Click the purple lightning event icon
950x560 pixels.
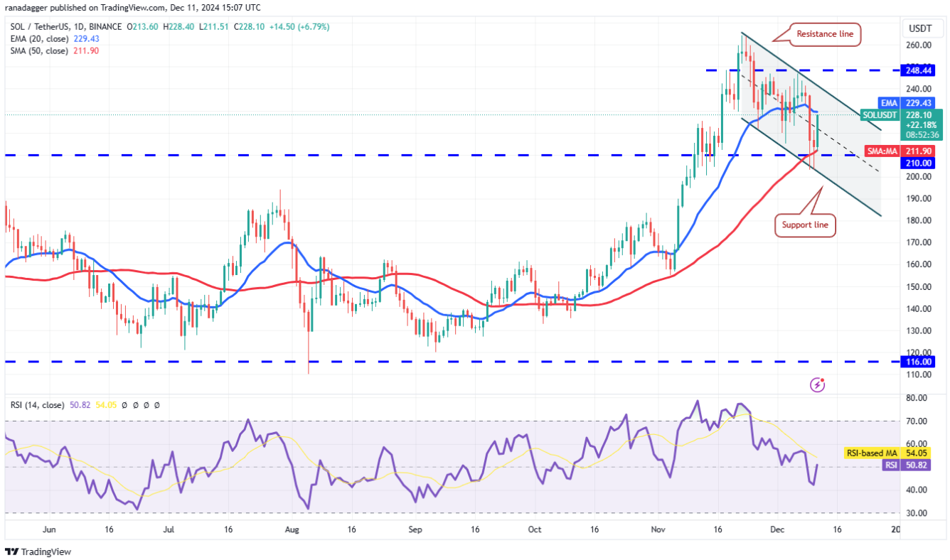(x=818, y=385)
